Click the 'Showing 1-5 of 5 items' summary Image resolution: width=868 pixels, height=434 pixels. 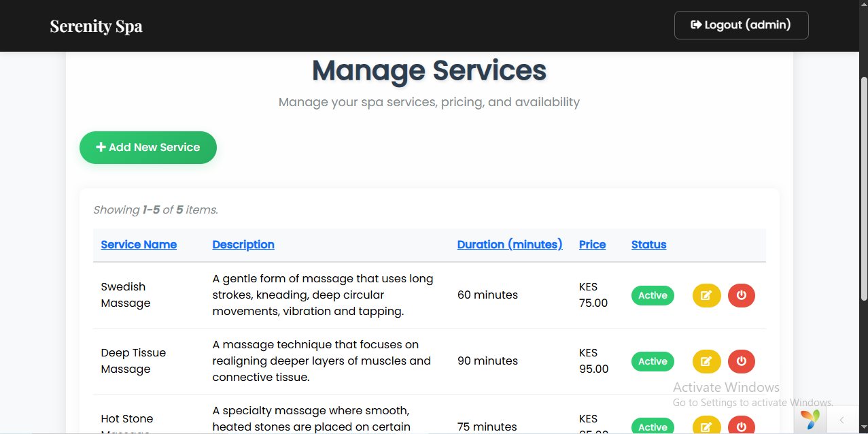pos(156,210)
